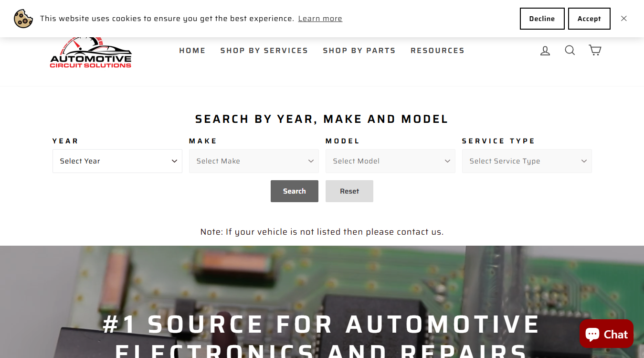Viewport: 644px width, 358px height.
Task: Open the Shopify Chat widget
Action: tap(606, 334)
